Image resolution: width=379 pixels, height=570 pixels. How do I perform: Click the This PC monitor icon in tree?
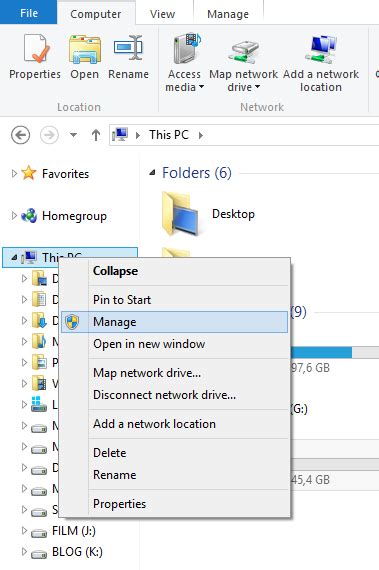point(29,257)
